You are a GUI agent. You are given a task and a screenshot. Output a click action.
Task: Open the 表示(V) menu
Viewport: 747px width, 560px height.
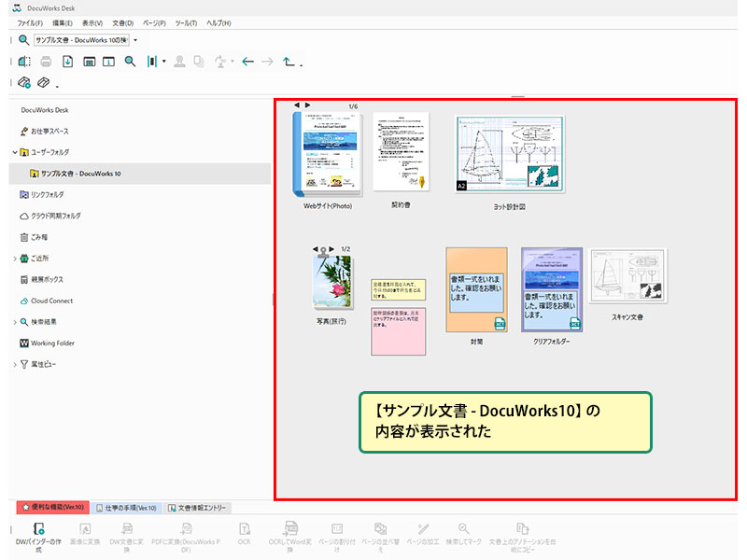[x=92, y=22]
